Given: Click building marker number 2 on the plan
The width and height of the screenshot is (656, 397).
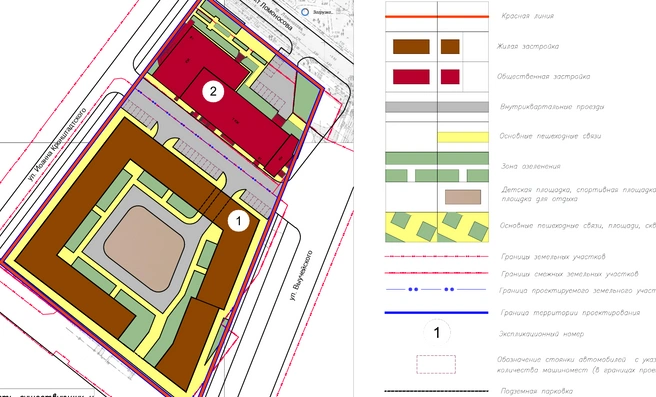Looking at the screenshot, I should 213,91.
